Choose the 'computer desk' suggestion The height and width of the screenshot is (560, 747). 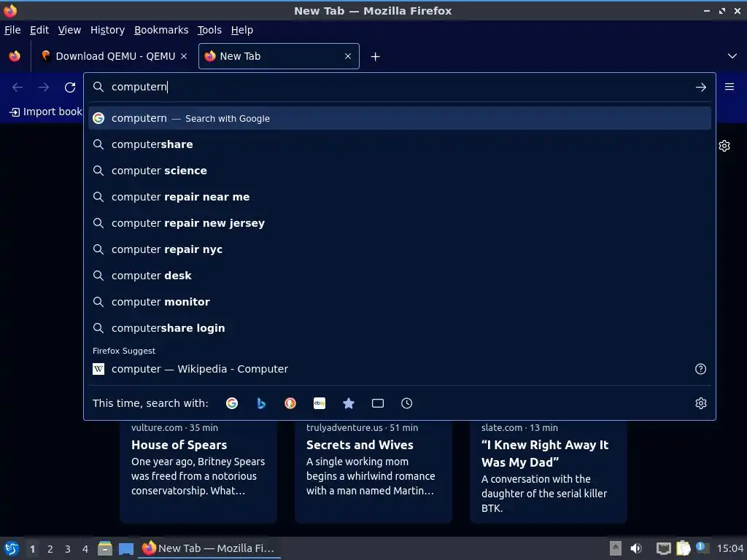[x=399, y=275]
